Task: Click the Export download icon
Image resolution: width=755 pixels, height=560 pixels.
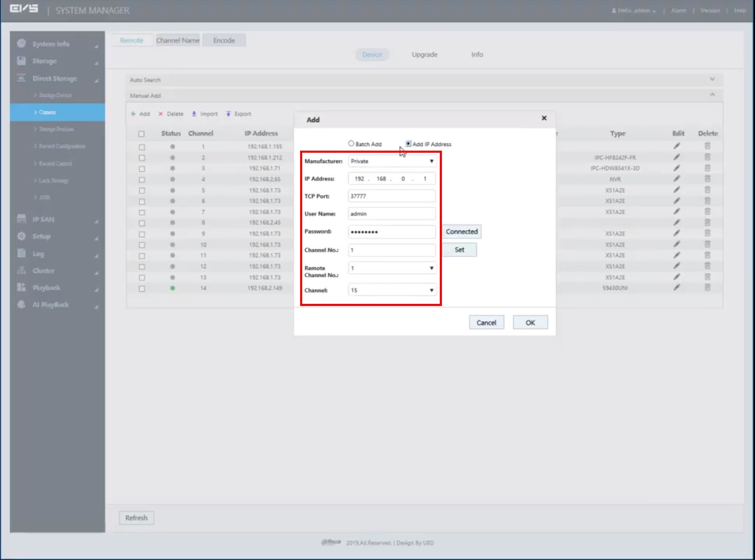Action: (228, 114)
